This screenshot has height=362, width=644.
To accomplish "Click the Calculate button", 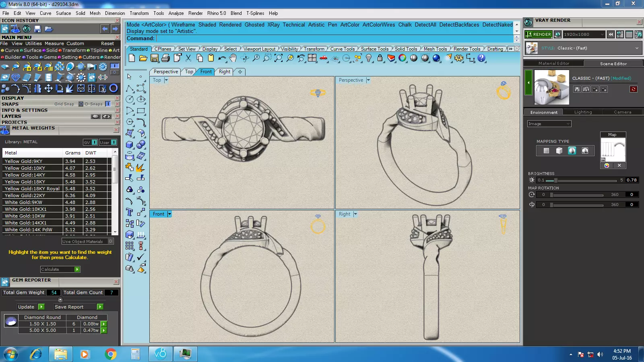I will [x=60, y=269].
